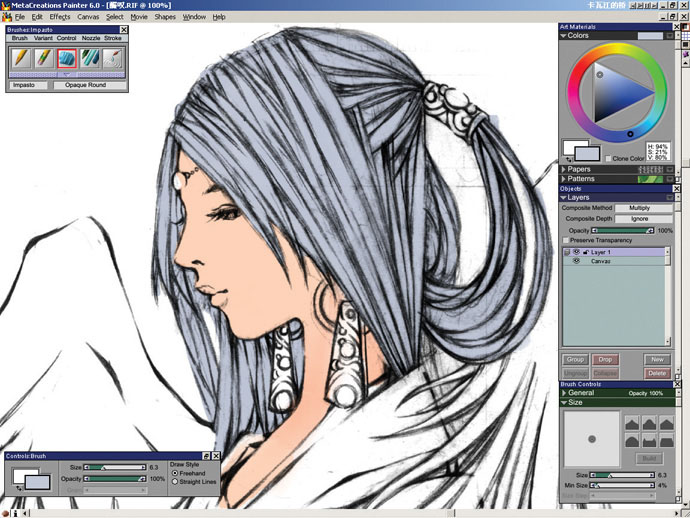Click the Layers section menu icon
The image size is (690, 518).
pos(670,198)
